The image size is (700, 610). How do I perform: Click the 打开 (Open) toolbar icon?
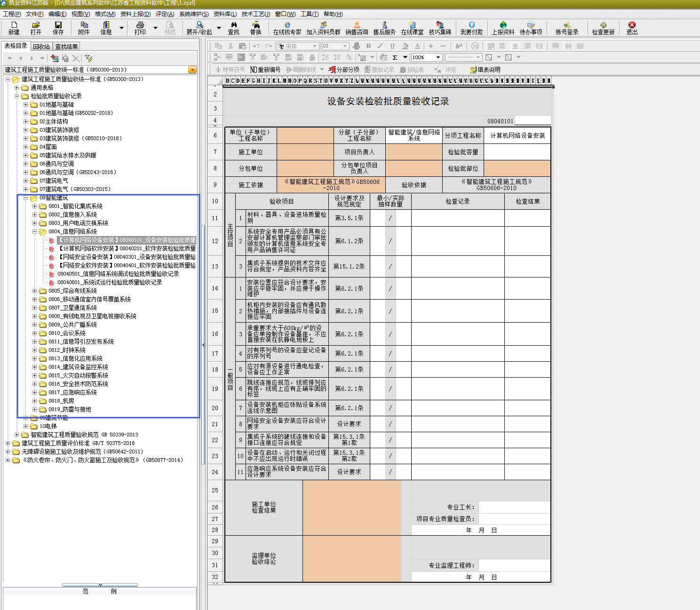[x=36, y=28]
